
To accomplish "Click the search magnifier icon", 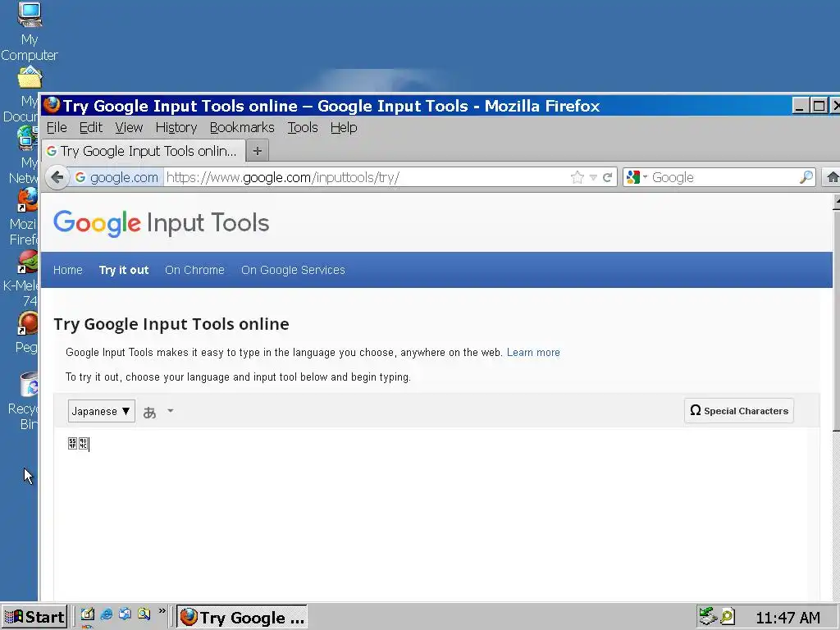I will pos(806,177).
